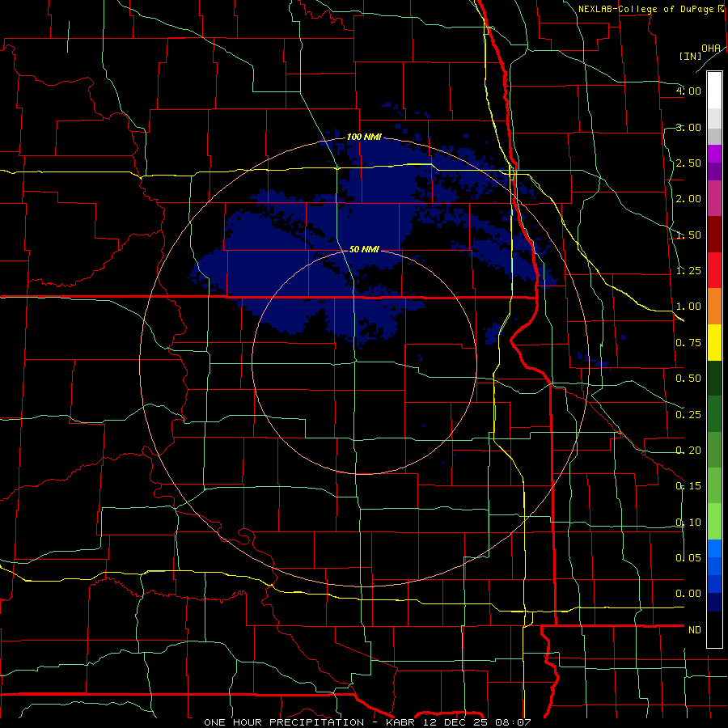Click the ND no-data legend label
728x728 pixels.
click(695, 630)
